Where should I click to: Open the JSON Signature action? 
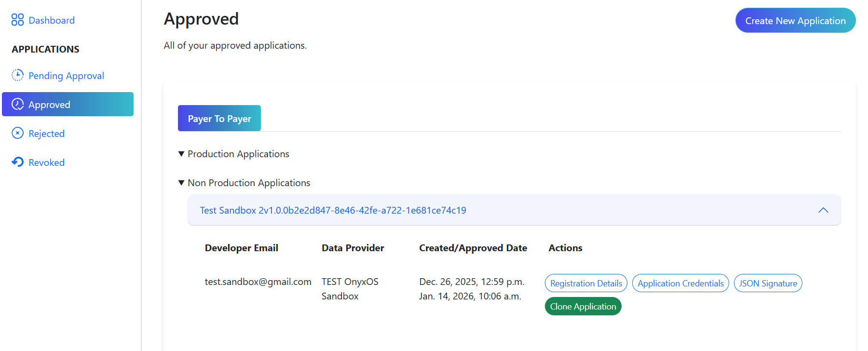(768, 283)
